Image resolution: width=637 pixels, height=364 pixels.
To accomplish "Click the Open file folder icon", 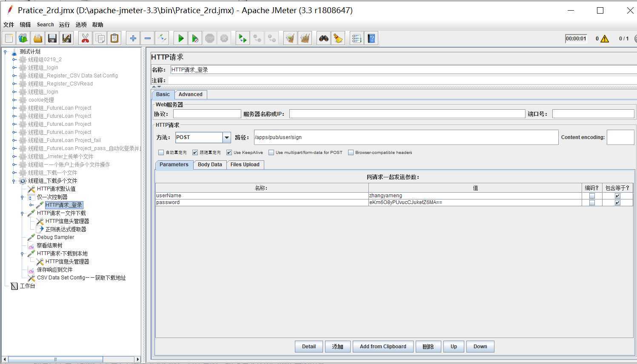I will tap(38, 38).
